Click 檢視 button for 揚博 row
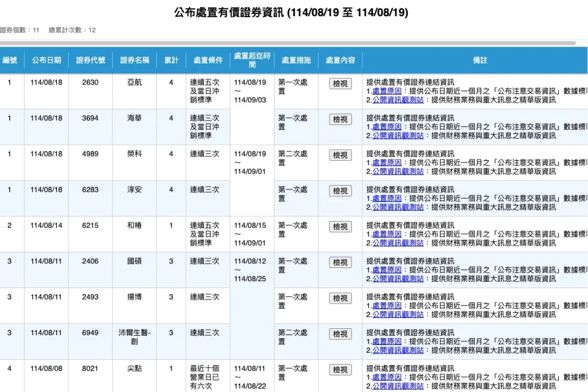588x392 pixels. coord(340,298)
